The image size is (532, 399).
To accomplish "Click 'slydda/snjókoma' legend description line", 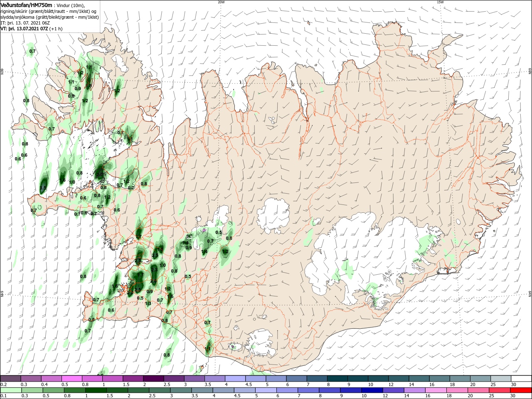I will coord(50,17).
